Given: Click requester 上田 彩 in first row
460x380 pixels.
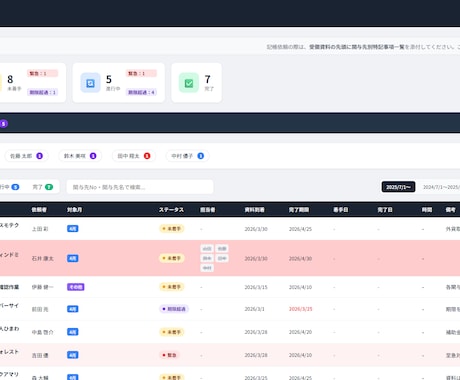Looking at the screenshot, I should (40, 229).
